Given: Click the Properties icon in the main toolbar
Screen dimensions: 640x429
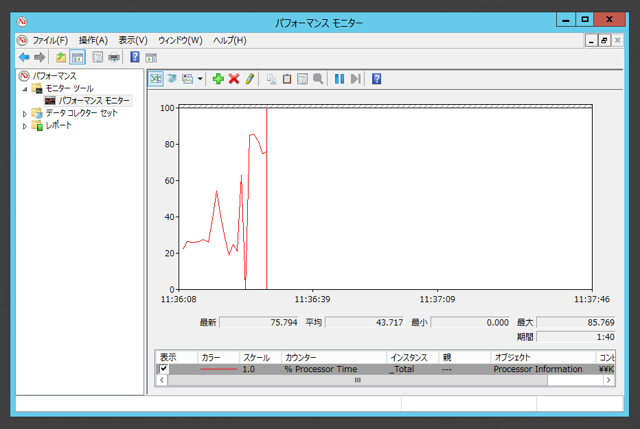Looking at the screenshot, I should click(97, 57).
